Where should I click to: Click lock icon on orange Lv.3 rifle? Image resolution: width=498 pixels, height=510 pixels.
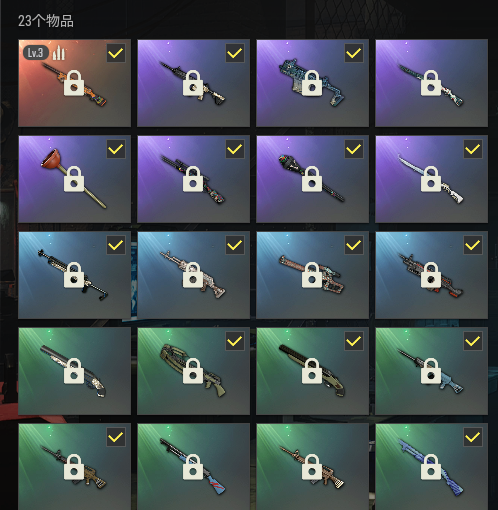point(74,83)
